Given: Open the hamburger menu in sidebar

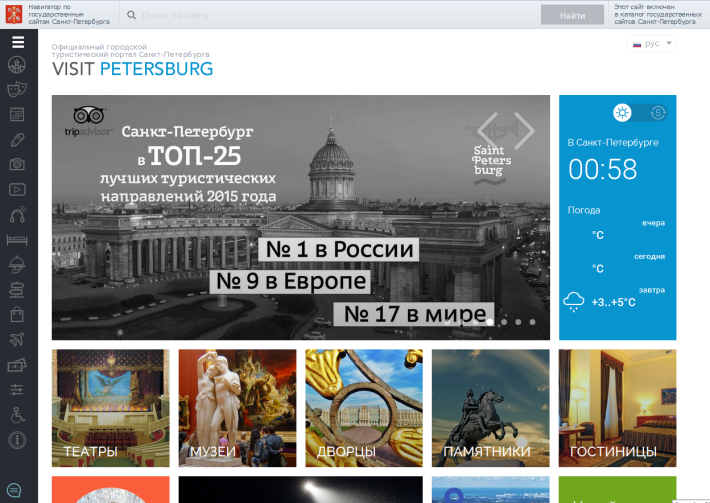Looking at the screenshot, I should pos(18,42).
